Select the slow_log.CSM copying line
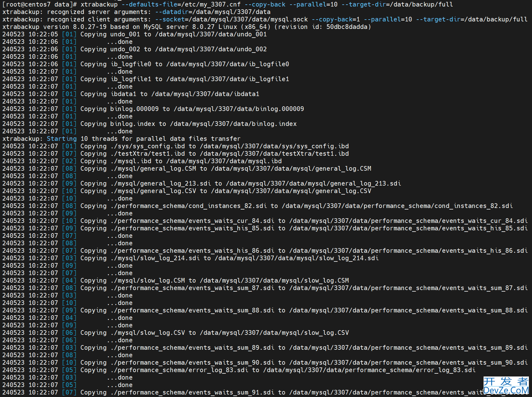 [175, 280]
